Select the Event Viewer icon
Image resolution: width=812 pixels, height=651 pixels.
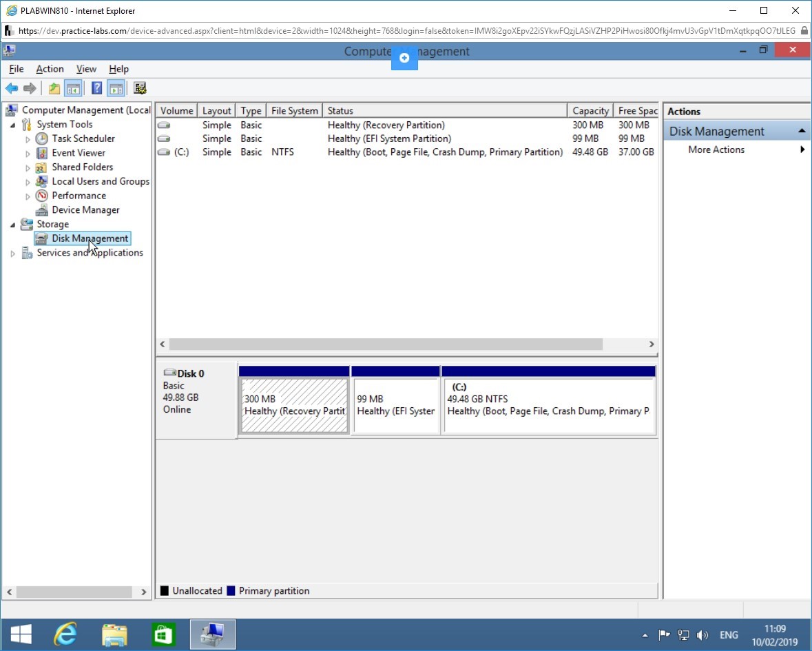(41, 153)
